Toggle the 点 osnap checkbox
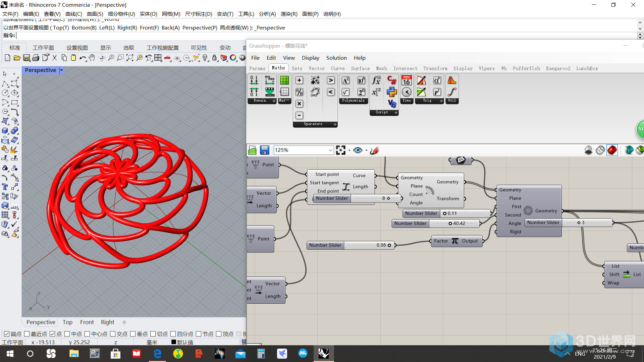The image size is (644, 362). [x=52, y=334]
